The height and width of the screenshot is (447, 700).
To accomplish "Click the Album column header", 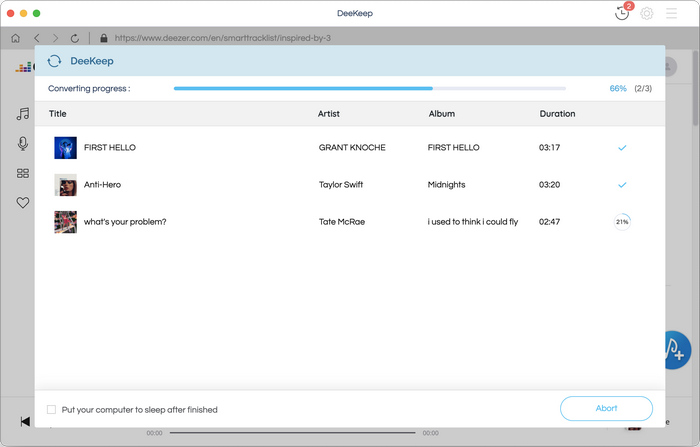I will 442,114.
